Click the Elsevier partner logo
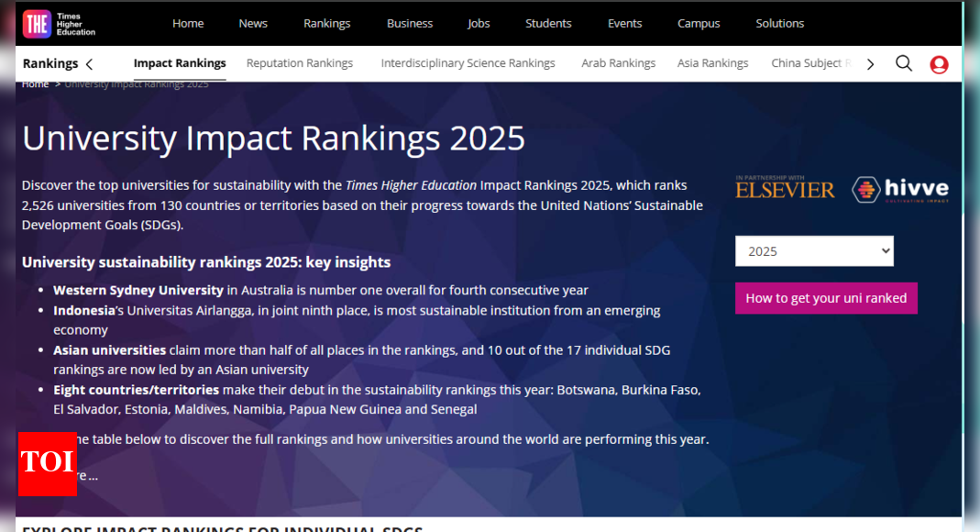This screenshot has height=532, width=980. pos(785,189)
